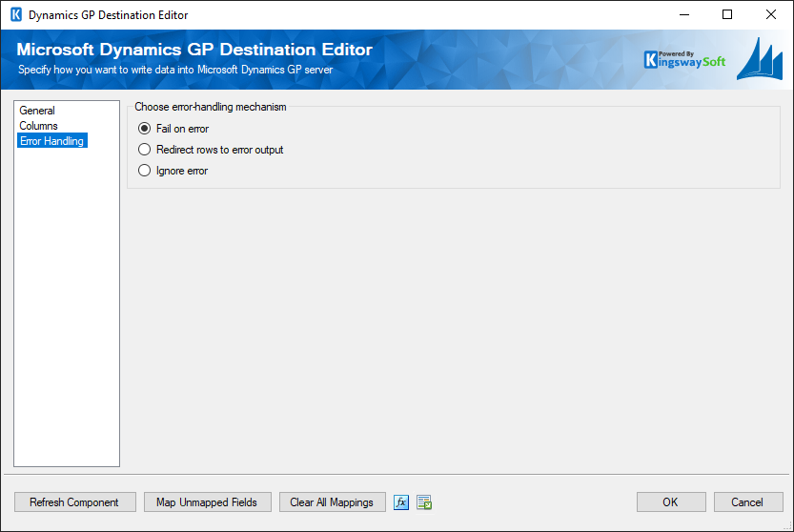This screenshot has height=532, width=794.
Task: Open the expression fx editor icon
Action: (401, 502)
